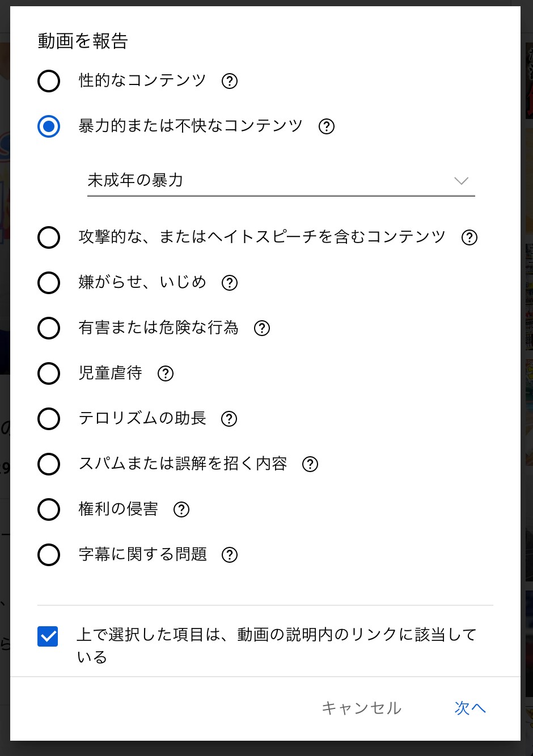Click help icon beside 暴力的または不快なコンテンツ
This screenshot has width=533, height=756.
(327, 126)
